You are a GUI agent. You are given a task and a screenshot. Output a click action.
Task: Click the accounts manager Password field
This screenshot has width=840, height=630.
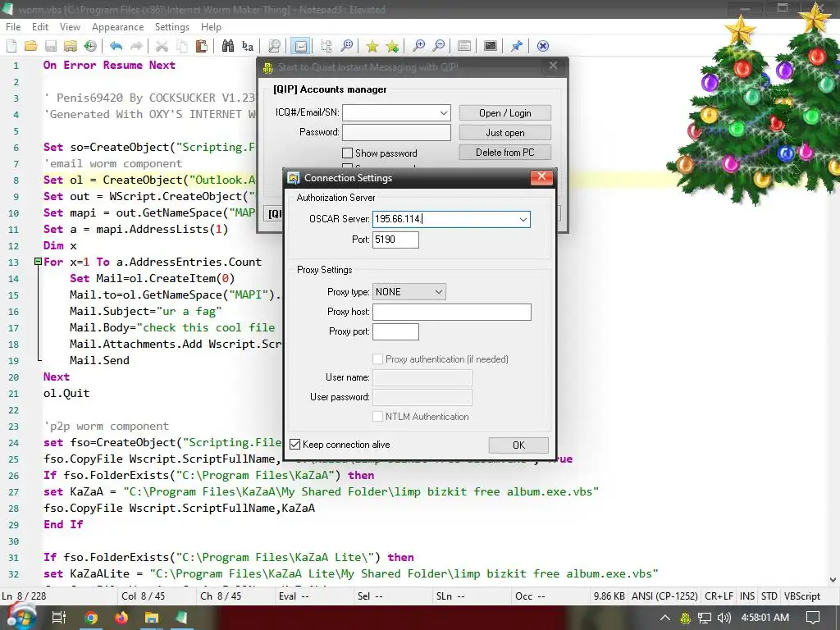[x=396, y=132]
